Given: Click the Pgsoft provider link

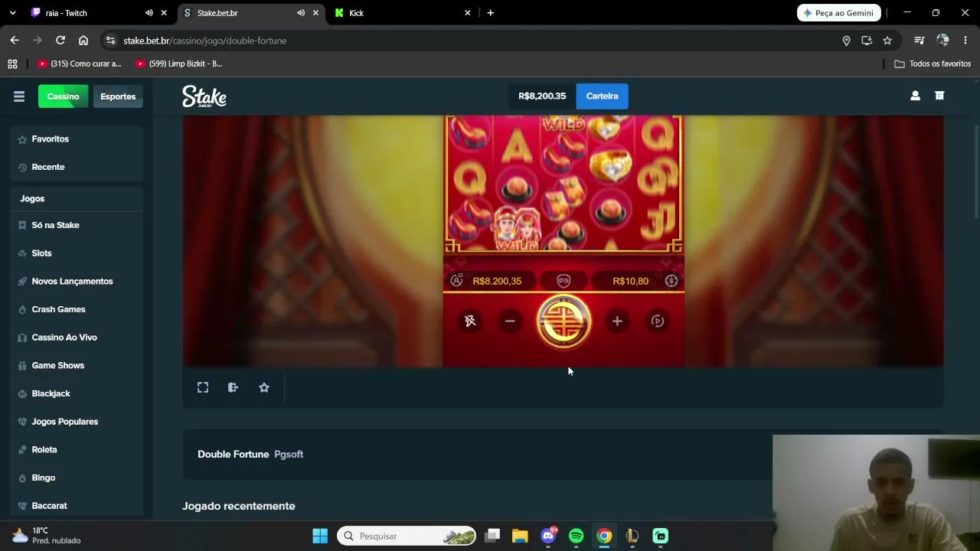Looking at the screenshot, I should 289,455.
